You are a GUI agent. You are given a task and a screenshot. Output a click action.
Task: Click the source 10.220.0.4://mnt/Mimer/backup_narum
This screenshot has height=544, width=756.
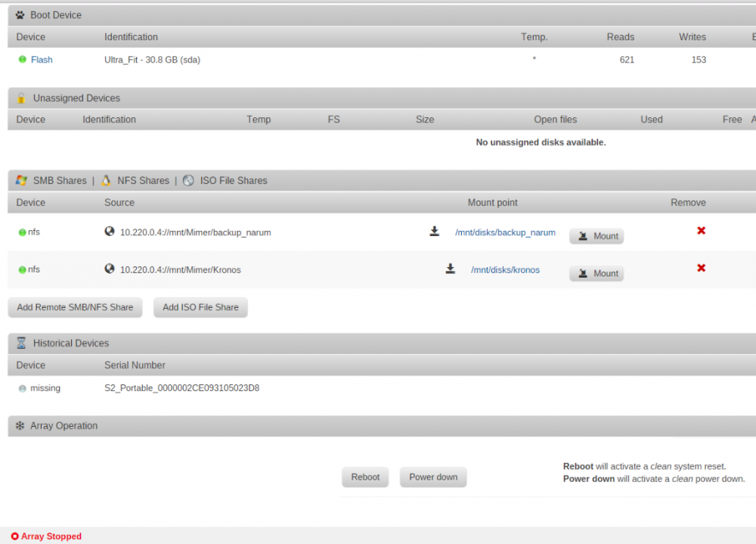[195, 233]
